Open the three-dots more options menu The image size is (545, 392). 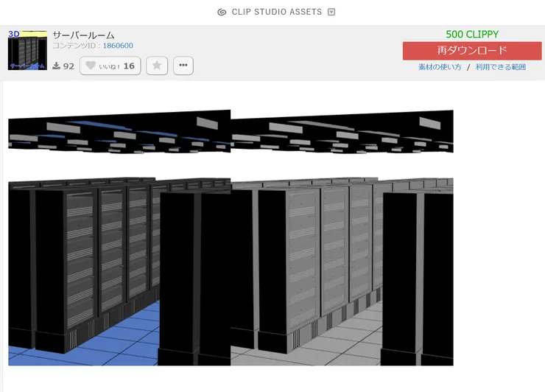(183, 66)
